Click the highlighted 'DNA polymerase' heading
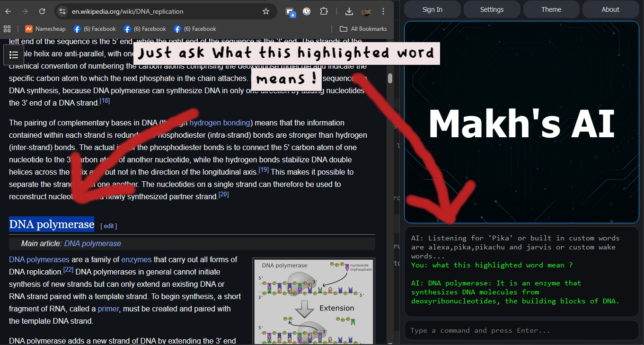Viewport: 644px width, 345px height. (x=52, y=224)
